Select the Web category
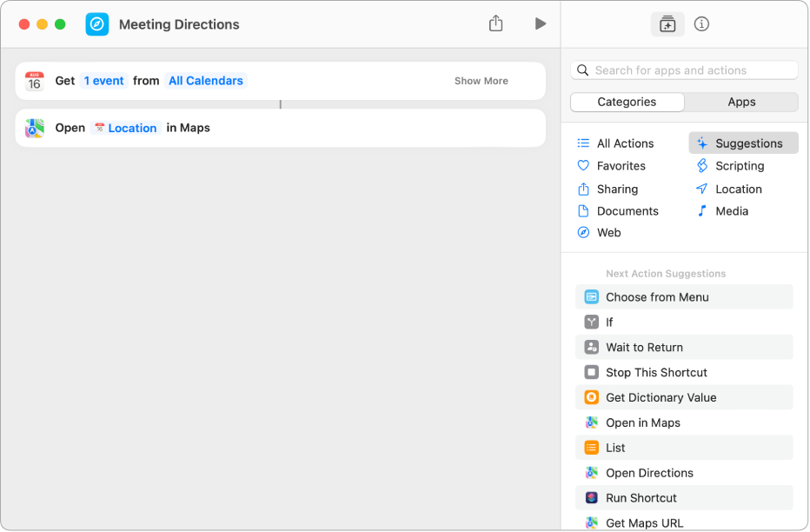This screenshot has height=532, width=810. click(x=608, y=233)
